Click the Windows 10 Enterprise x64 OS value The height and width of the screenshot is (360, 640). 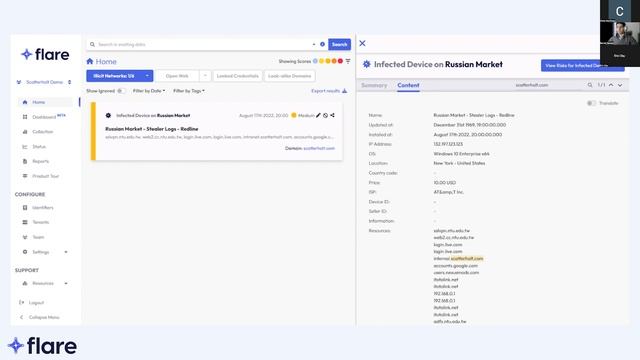click(461, 154)
